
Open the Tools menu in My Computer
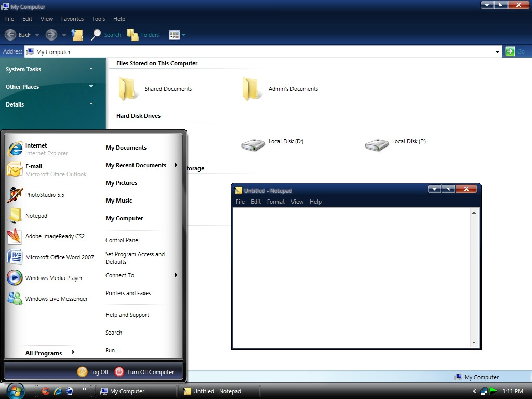[x=98, y=19]
